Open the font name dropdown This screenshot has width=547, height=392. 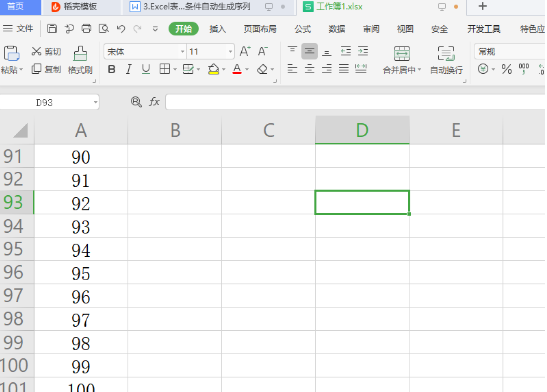click(182, 52)
